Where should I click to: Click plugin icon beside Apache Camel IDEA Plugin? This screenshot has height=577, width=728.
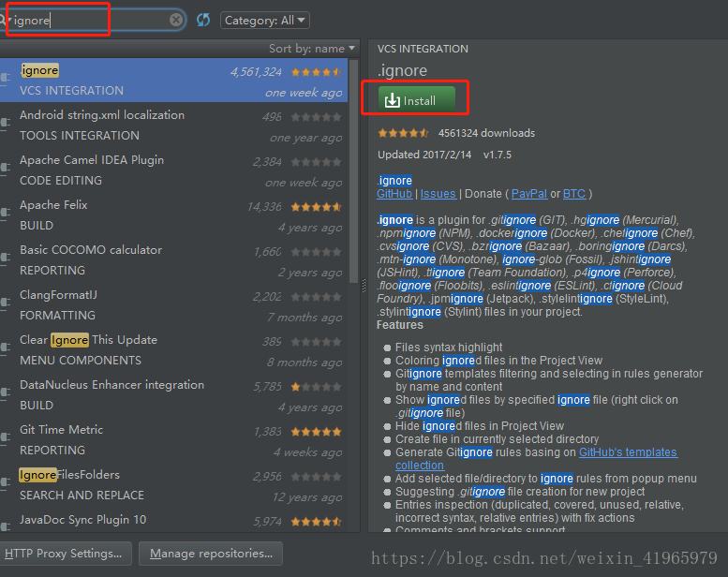pos(5,168)
